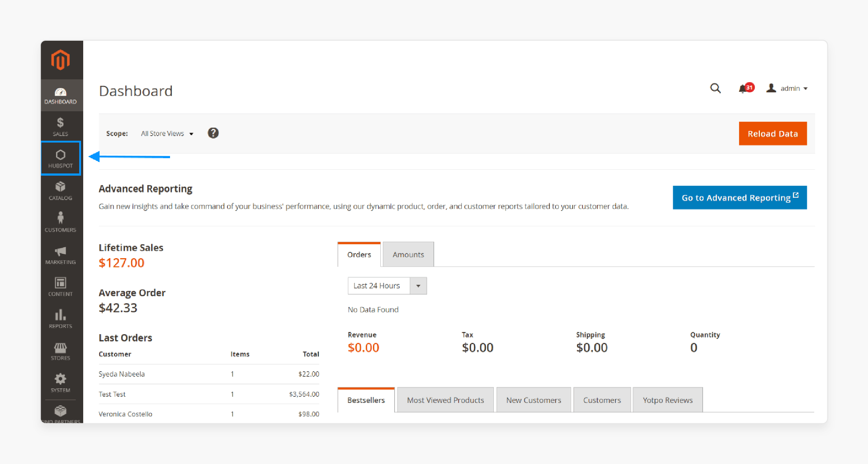Click the $3,564.00 order total
Screen dimensions: 868x464
(x=304, y=394)
